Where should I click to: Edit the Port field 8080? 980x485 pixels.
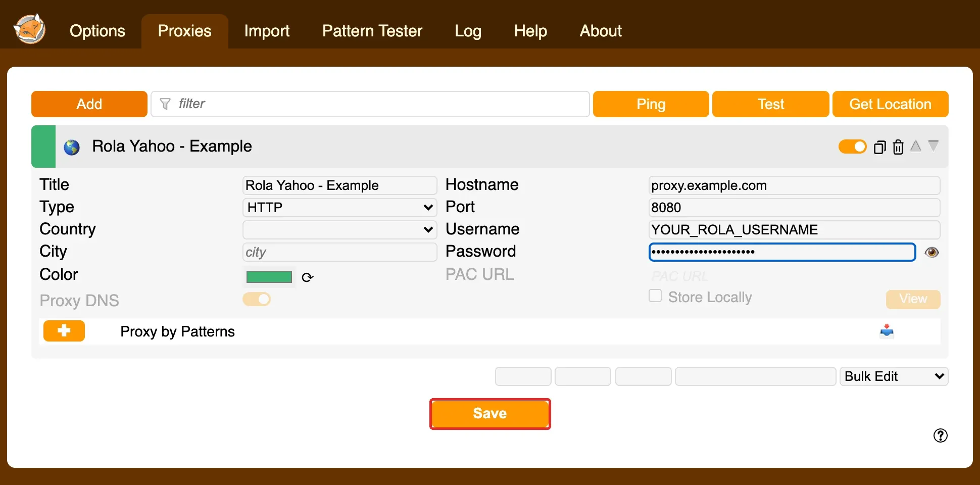point(794,208)
